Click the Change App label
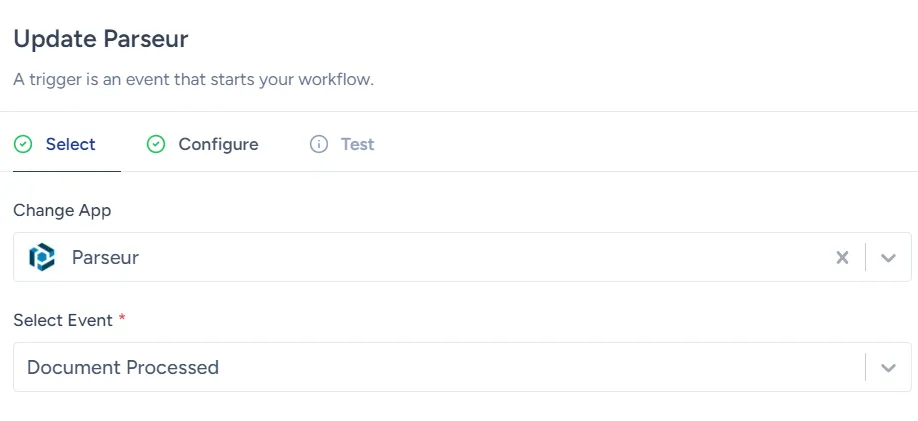The height and width of the screenshot is (421, 918). coord(62,210)
